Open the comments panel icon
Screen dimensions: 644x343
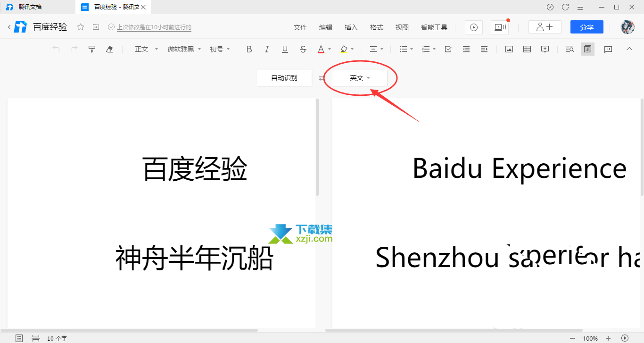(608, 49)
